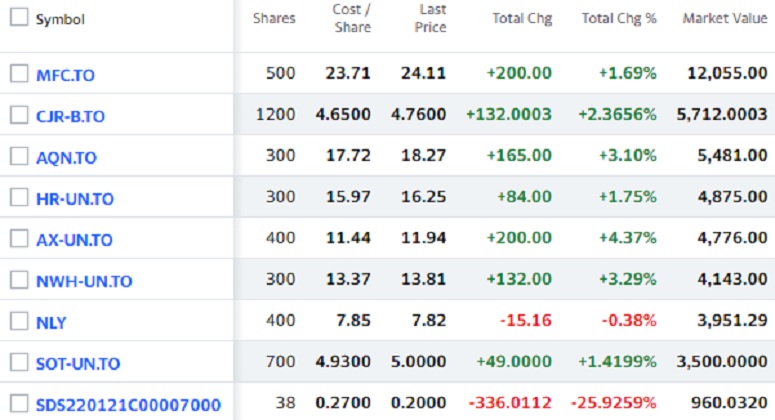Open the CJR-B.TO symbol link
This screenshot has height=420, width=775.
(70, 116)
